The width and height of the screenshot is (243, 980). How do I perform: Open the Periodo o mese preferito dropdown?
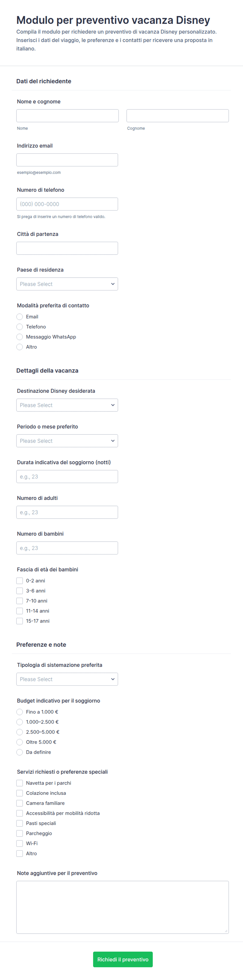tap(67, 441)
